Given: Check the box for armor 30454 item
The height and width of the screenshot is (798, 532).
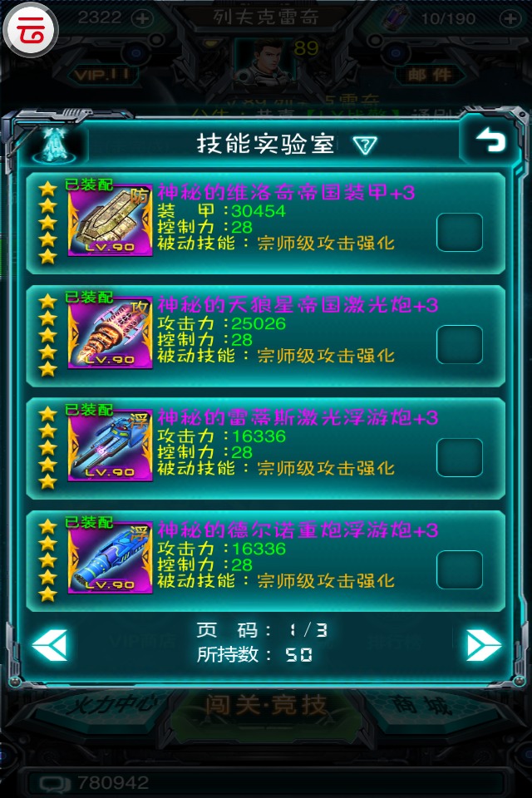Looking at the screenshot, I should point(459,232).
